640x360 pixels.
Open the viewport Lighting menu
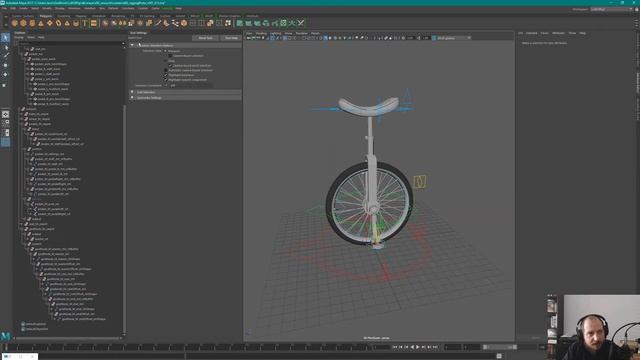click(x=276, y=33)
